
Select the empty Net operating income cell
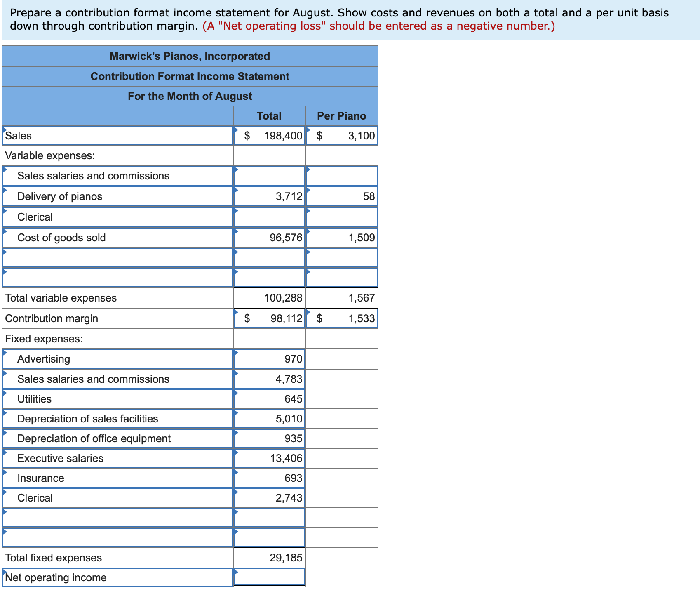pyautogui.click(x=270, y=577)
